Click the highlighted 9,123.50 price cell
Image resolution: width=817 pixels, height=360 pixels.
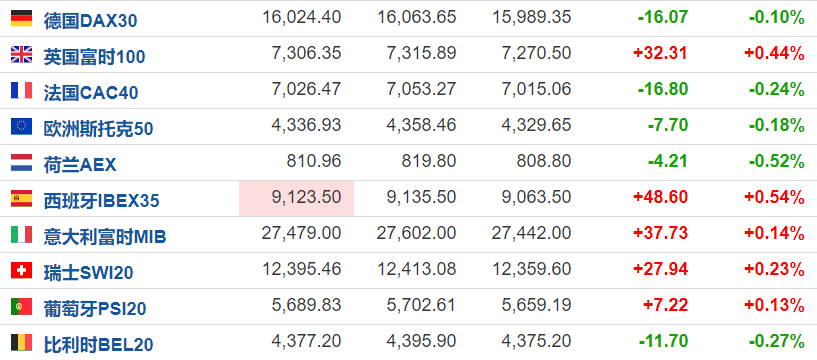pos(296,198)
